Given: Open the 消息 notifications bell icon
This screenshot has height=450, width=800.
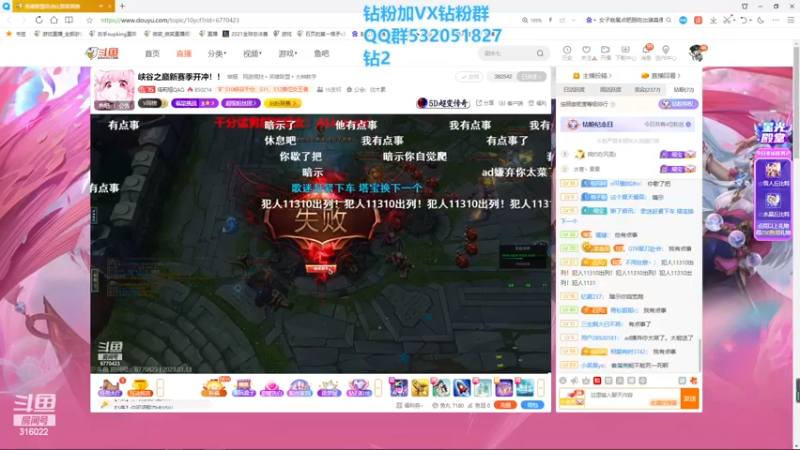Looking at the screenshot, I should click(x=646, y=53).
